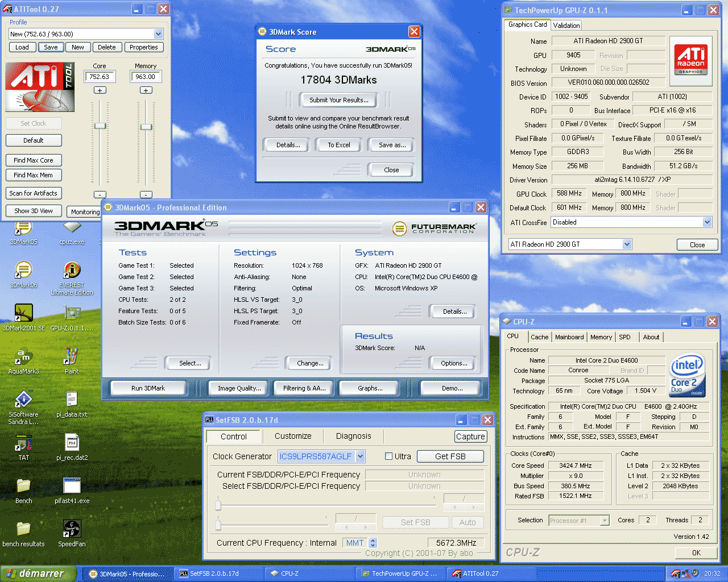
Task: Click the Core clock slider handle
Action: point(100,126)
